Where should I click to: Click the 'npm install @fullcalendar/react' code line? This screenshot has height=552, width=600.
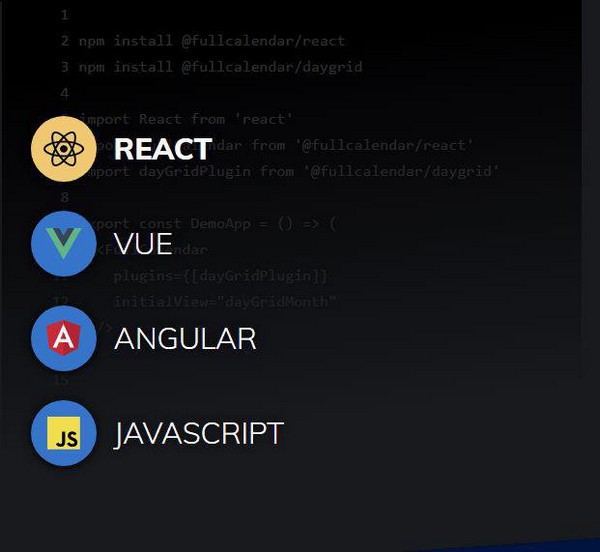pyautogui.click(x=211, y=41)
